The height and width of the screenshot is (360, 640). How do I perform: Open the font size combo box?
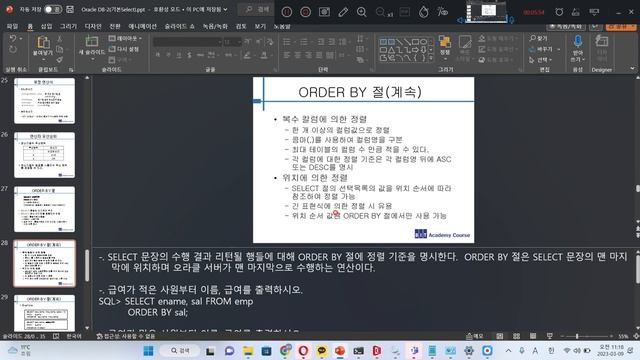[232, 42]
